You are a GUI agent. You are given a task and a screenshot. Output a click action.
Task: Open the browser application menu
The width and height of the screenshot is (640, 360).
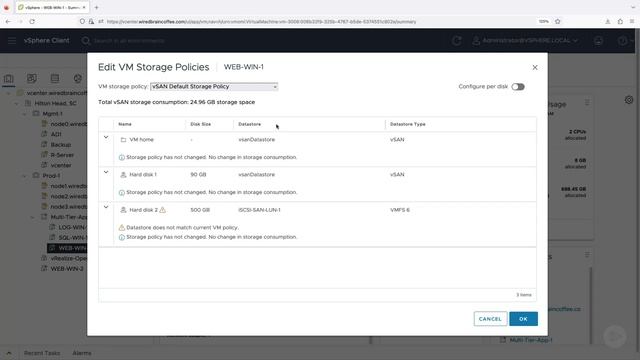pos(632,21)
